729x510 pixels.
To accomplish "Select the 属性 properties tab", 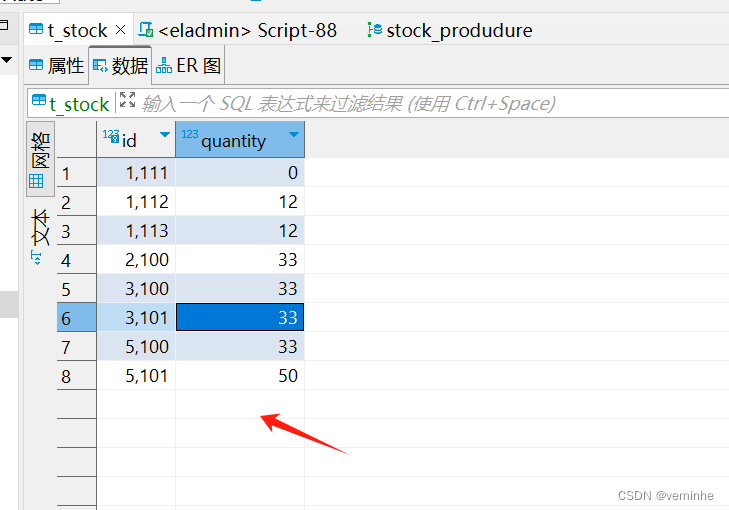I will tap(56, 66).
